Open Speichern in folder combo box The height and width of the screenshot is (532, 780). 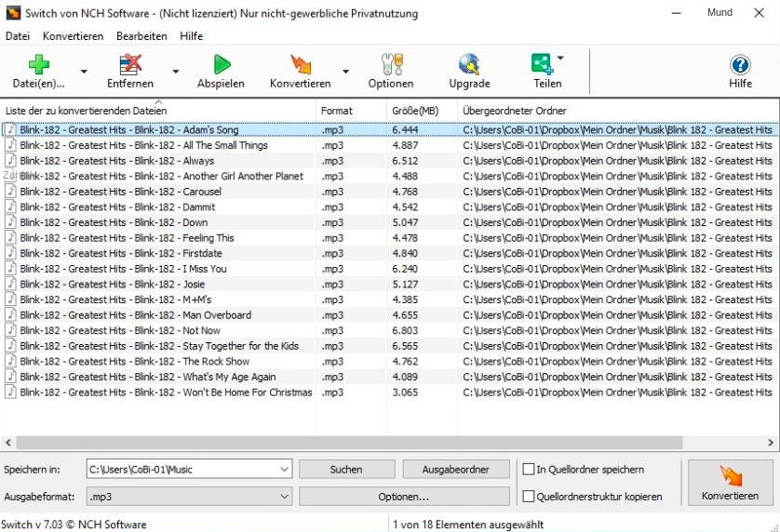pyautogui.click(x=189, y=469)
